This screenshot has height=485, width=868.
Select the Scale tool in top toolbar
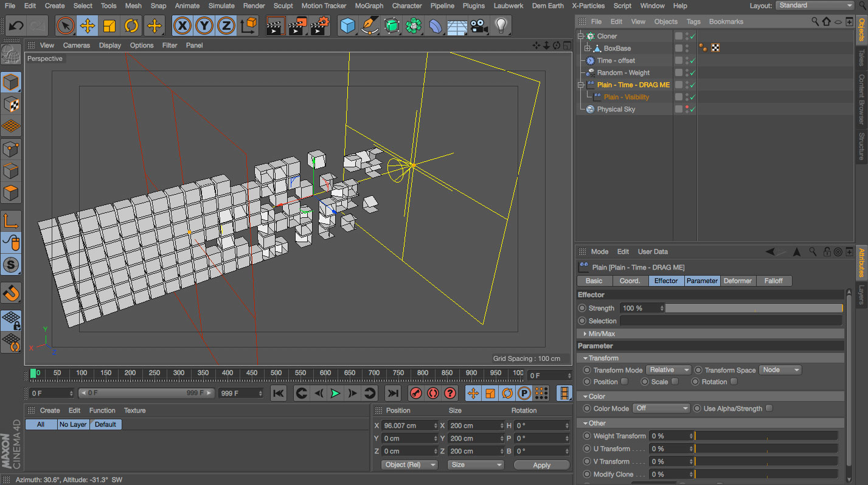(x=109, y=26)
